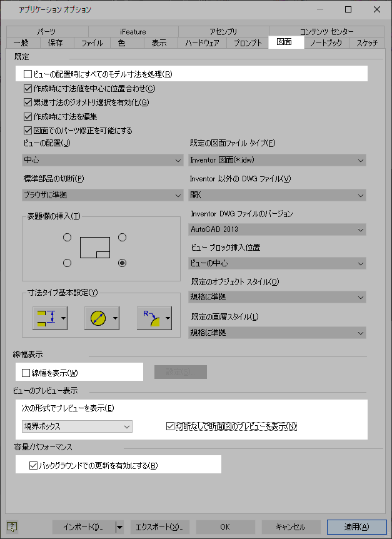Click the エクスポート button
This screenshot has height=539, width=392.
click(x=160, y=526)
